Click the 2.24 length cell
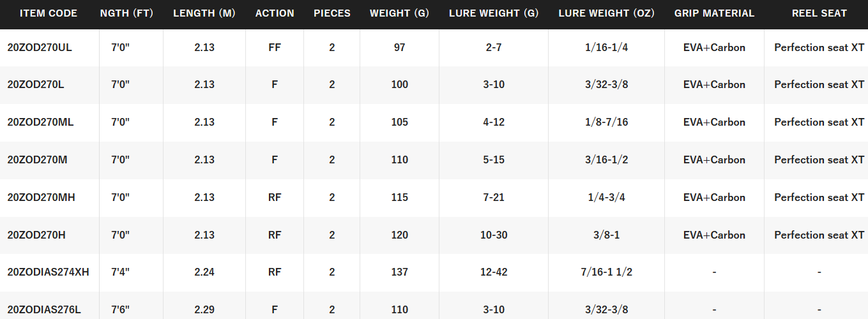This screenshot has height=319, width=868. (x=204, y=272)
